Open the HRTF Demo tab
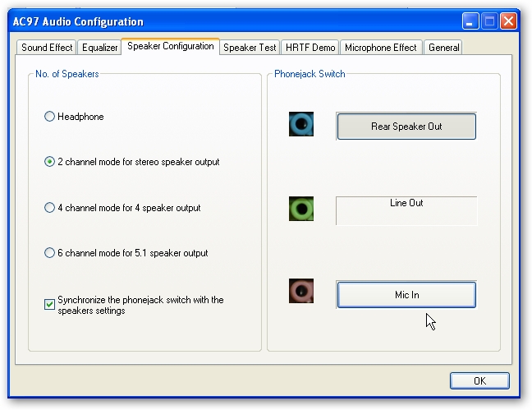 pyautogui.click(x=310, y=48)
